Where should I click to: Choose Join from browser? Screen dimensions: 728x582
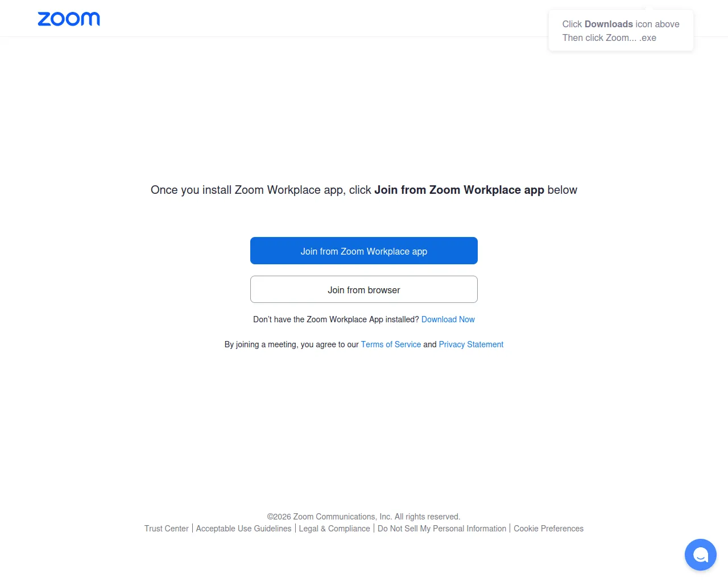tap(364, 289)
